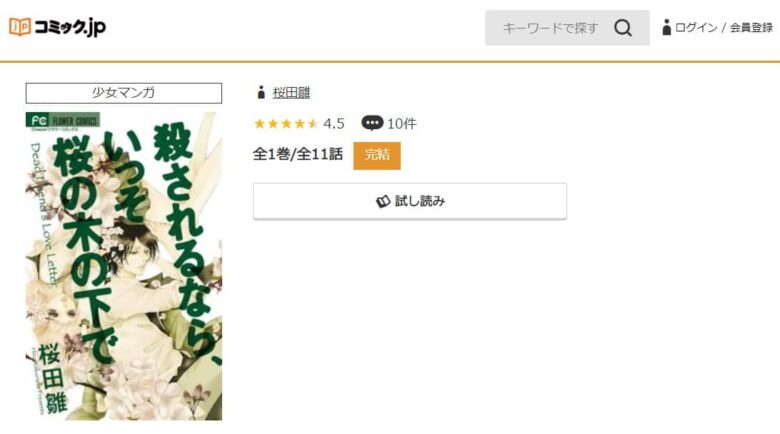The height and width of the screenshot is (434, 780).
Task: Click the first rating star
Action: pyautogui.click(x=260, y=123)
